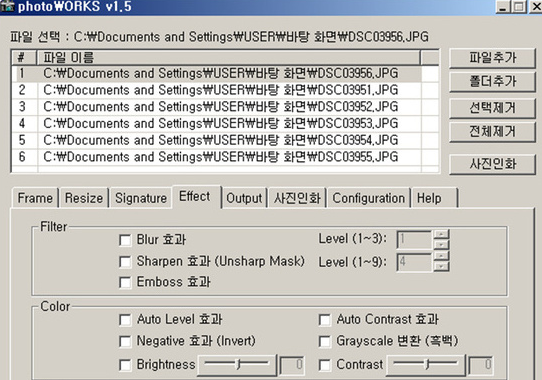This screenshot has width=542, height=380.
Task: Open the Signature tab
Action: pyautogui.click(x=141, y=198)
